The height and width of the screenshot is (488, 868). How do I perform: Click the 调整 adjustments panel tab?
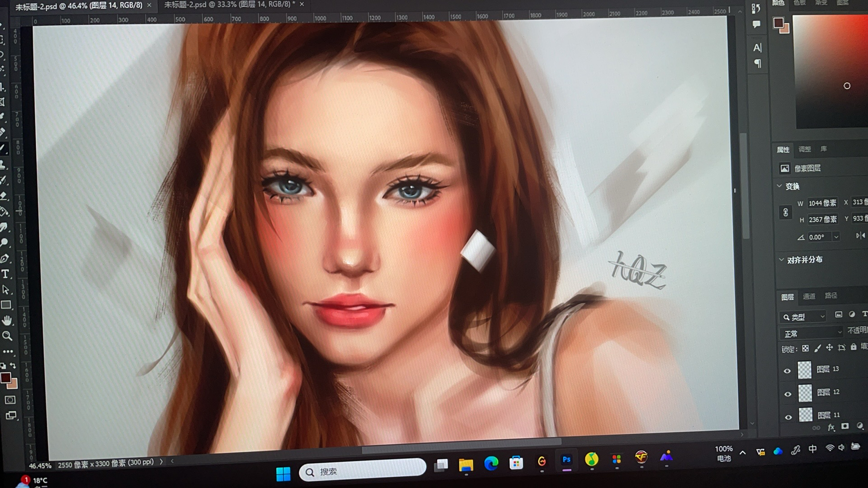[804, 149]
